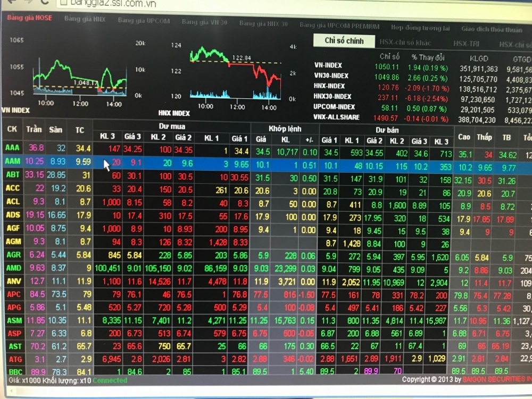Viewport: 532px width, 399px height.
Task: Select the Giao dịch thỏa thuận tab
Action: (492, 30)
